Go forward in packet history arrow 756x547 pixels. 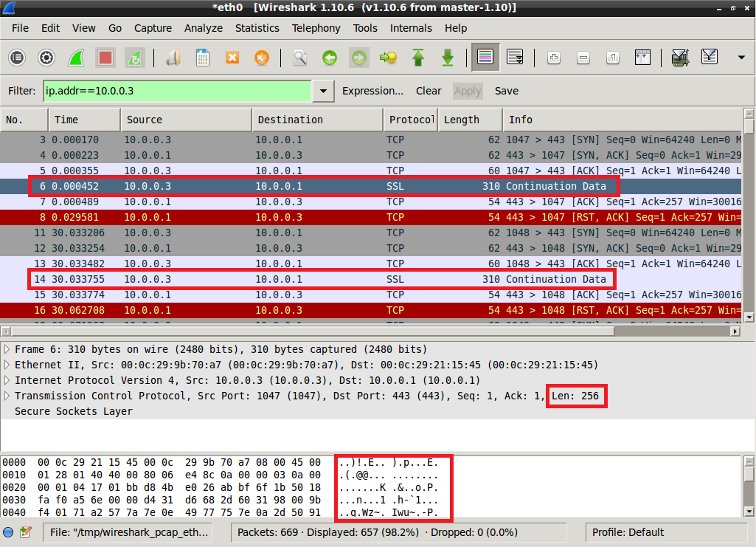coord(359,58)
